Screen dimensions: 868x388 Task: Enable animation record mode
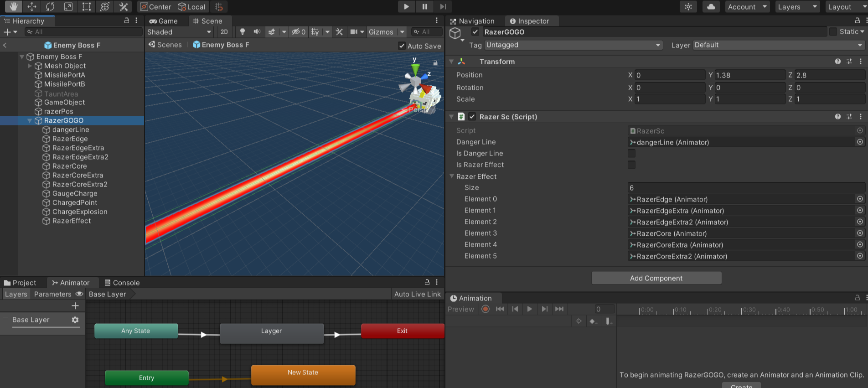[486, 309]
